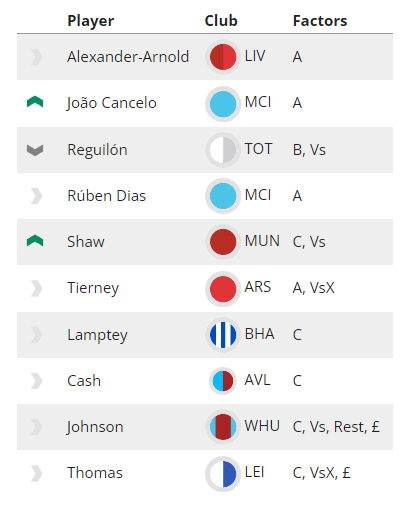Click green up arrow next to Shaw
Viewport: 414px width, 505px height.
(35, 241)
